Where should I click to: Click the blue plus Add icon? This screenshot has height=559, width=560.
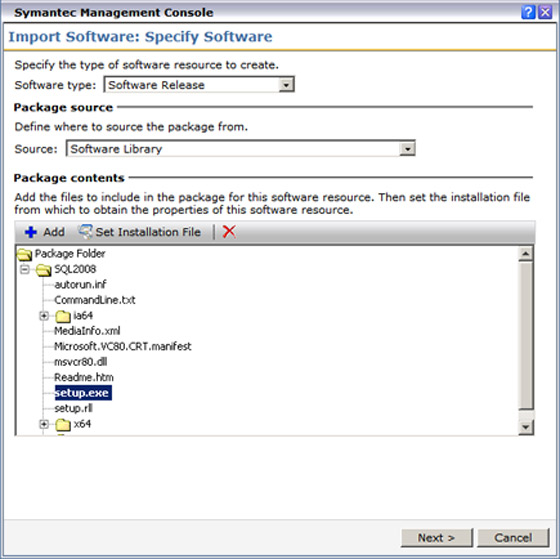(31, 232)
